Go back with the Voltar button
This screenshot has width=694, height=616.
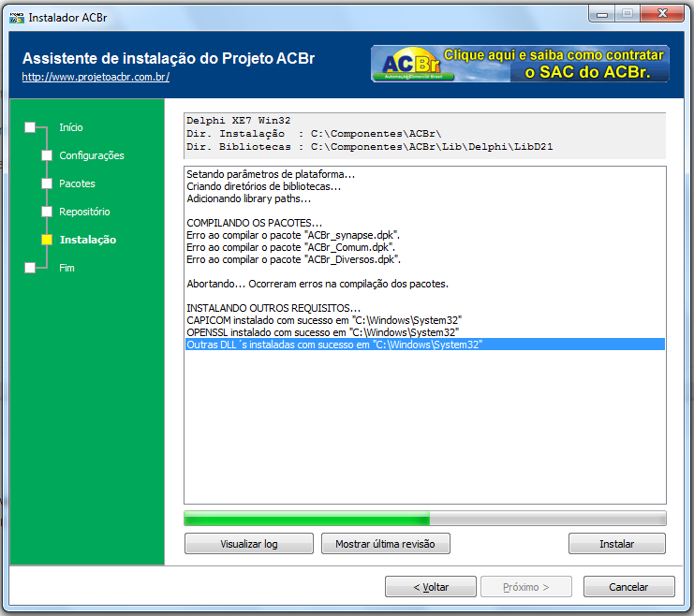click(431, 587)
